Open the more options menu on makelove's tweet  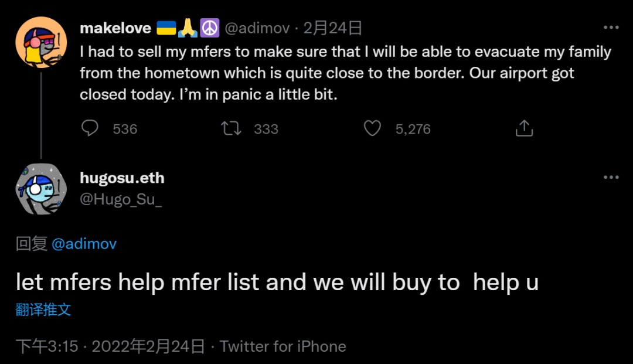tap(611, 28)
